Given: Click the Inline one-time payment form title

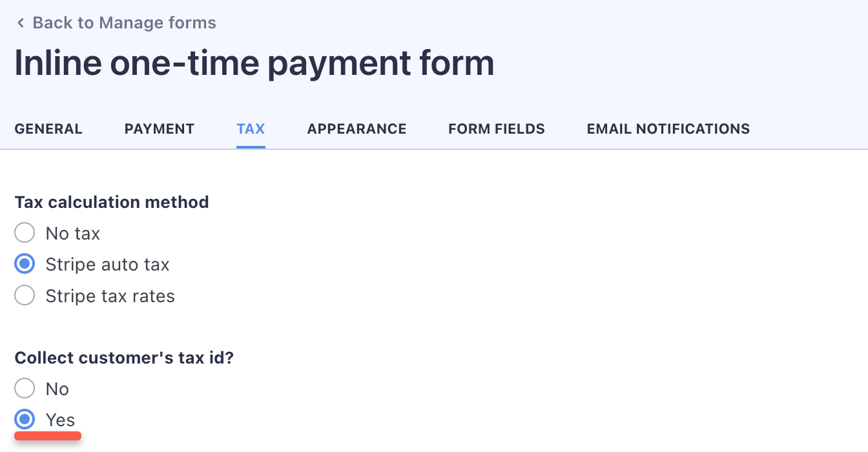Looking at the screenshot, I should (254, 63).
